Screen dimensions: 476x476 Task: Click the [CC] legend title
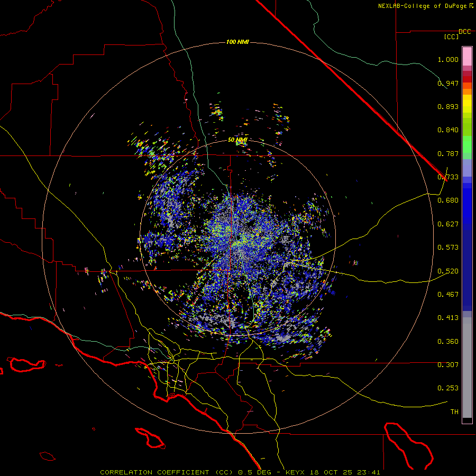451,36
